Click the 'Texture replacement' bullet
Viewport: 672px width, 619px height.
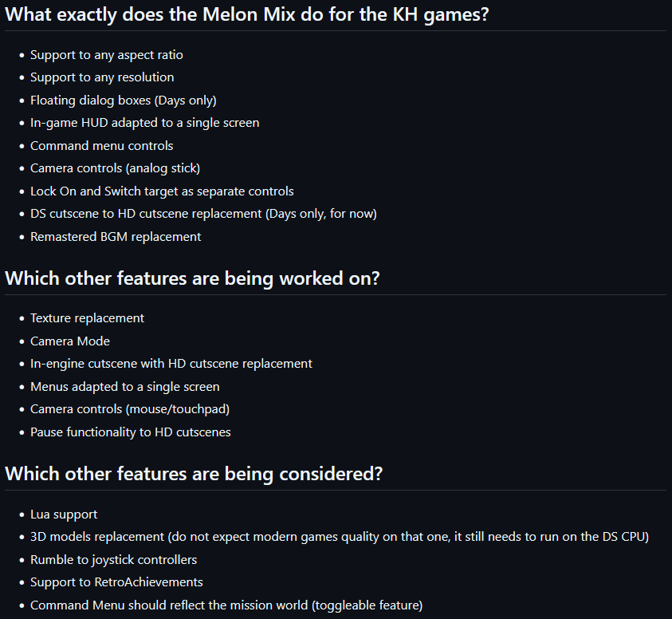coord(88,318)
